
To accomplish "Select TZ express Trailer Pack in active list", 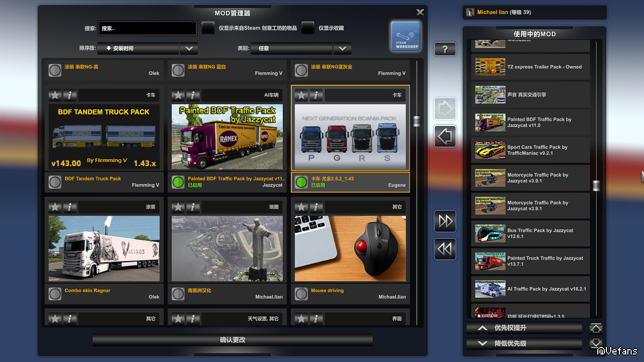I will (x=530, y=67).
